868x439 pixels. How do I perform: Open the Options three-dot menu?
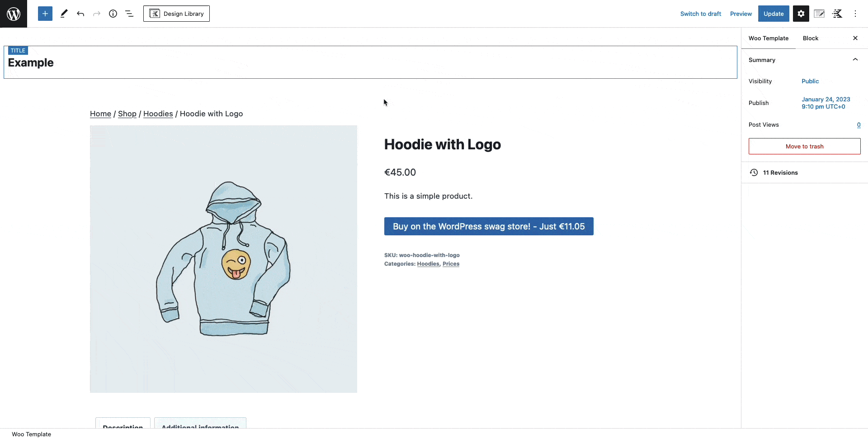[855, 14]
